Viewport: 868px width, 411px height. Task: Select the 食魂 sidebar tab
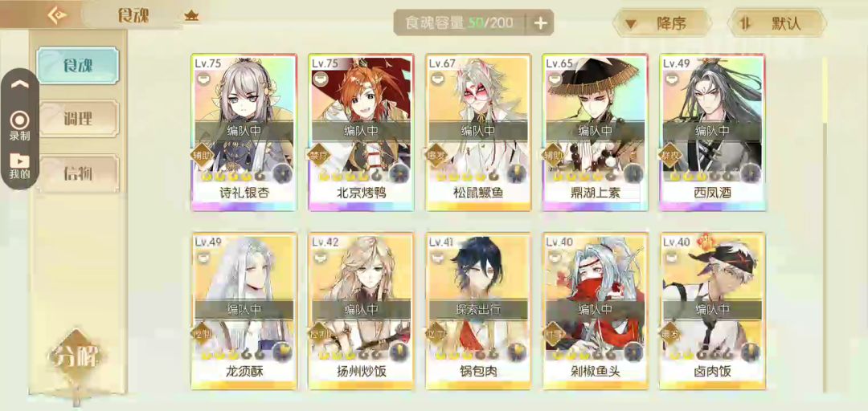pyautogui.click(x=77, y=65)
